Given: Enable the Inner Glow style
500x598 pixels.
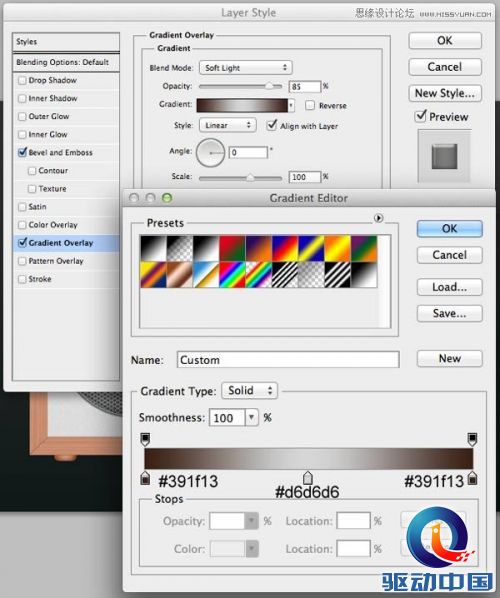Looking at the screenshot, I should (22, 134).
